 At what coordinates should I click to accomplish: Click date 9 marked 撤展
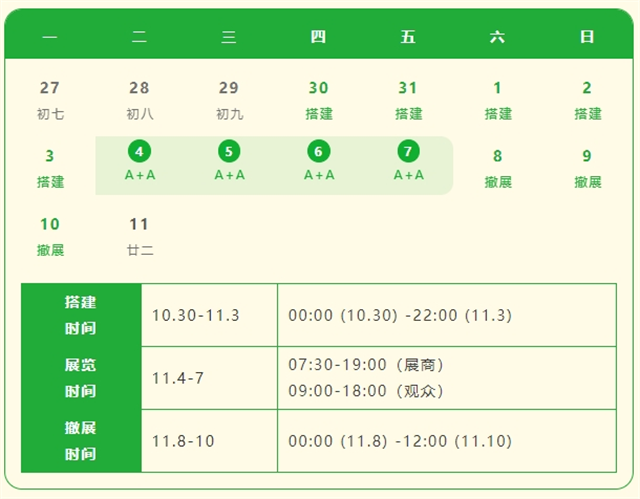click(587, 167)
